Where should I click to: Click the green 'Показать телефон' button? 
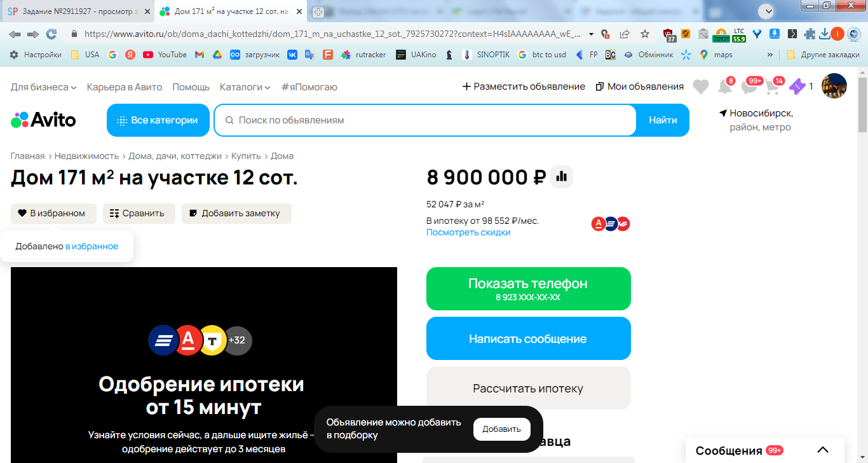[529, 289]
